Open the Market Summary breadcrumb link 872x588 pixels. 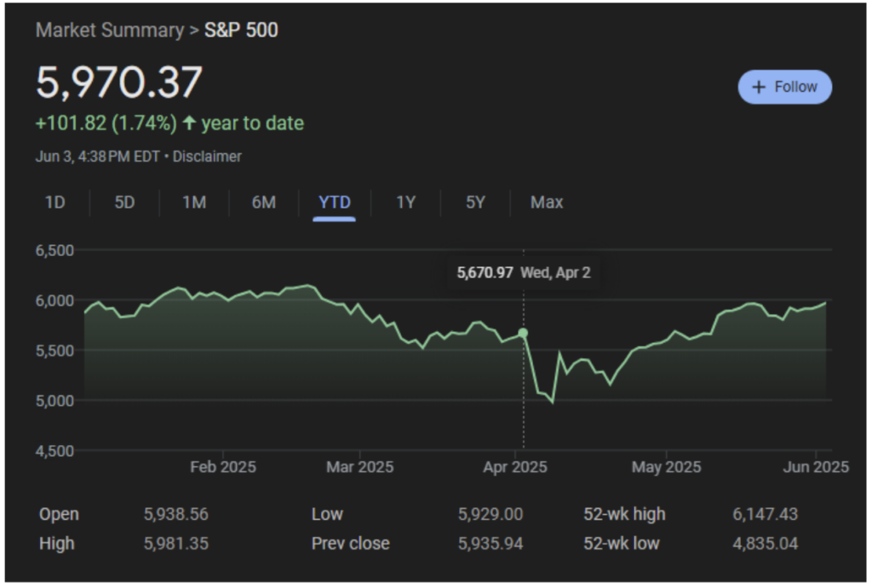click(x=110, y=30)
